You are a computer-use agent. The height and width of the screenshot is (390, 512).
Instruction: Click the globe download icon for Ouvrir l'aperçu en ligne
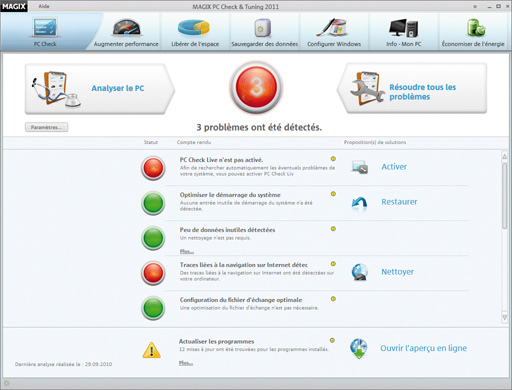coord(359,349)
